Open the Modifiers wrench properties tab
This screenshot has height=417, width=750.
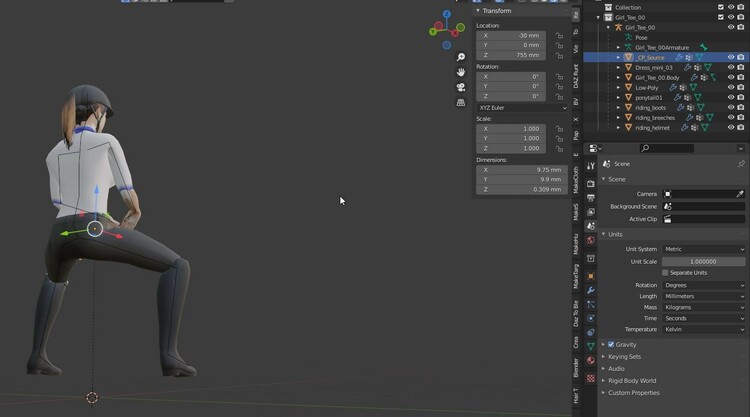(x=591, y=290)
